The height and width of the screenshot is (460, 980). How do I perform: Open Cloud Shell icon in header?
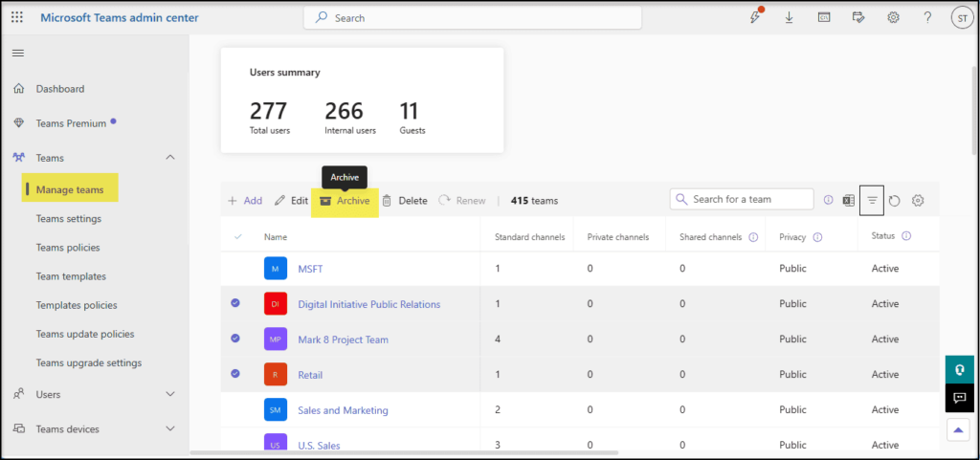click(x=824, y=17)
